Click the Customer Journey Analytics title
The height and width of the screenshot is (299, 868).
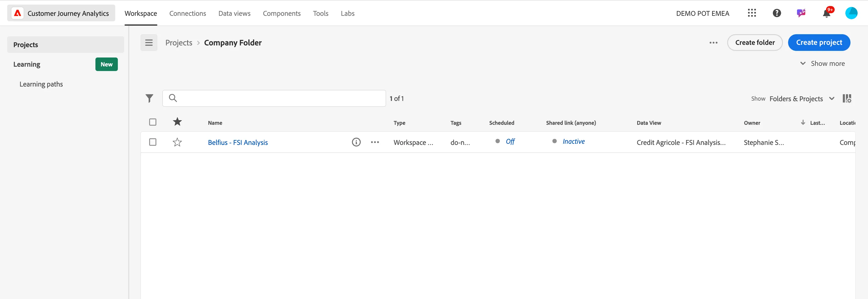[68, 13]
